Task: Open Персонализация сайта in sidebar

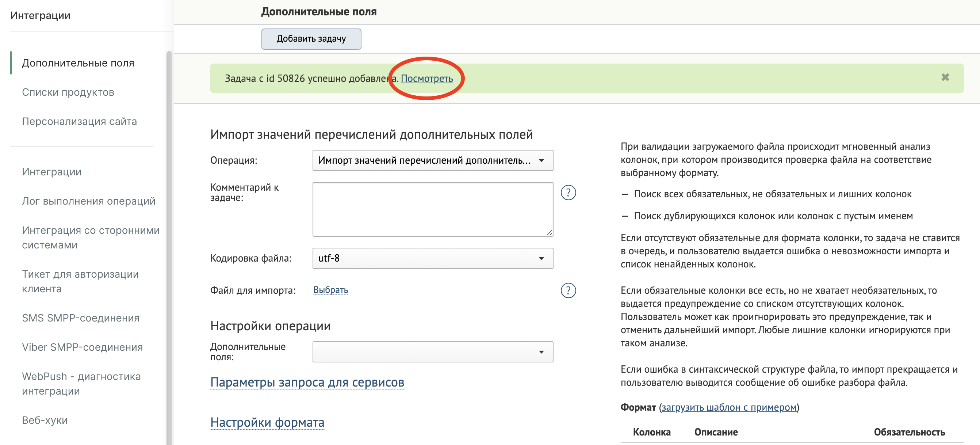Action: click(x=79, y=121)
